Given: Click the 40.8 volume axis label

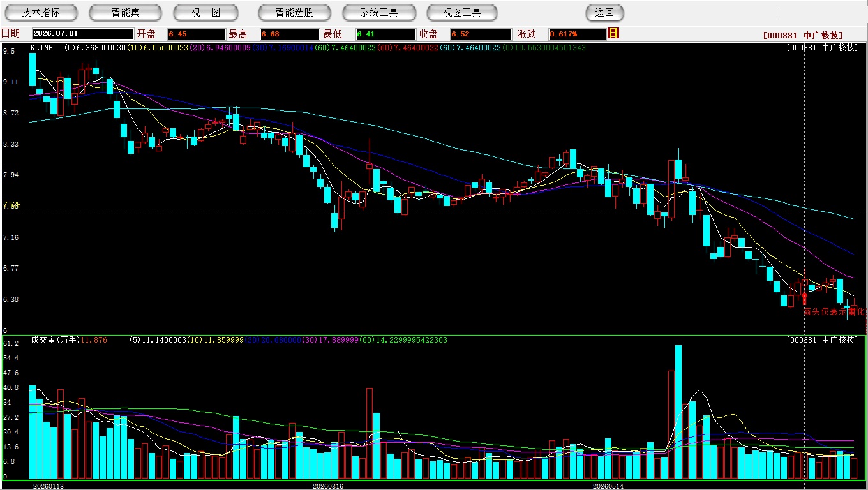Looking at the screenshot, I should point(11,387).
